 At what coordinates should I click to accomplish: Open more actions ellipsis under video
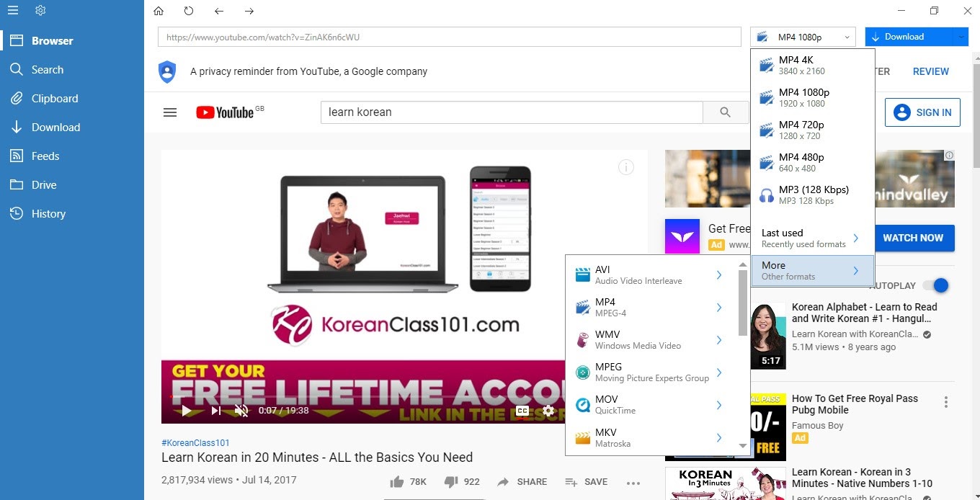633,483
